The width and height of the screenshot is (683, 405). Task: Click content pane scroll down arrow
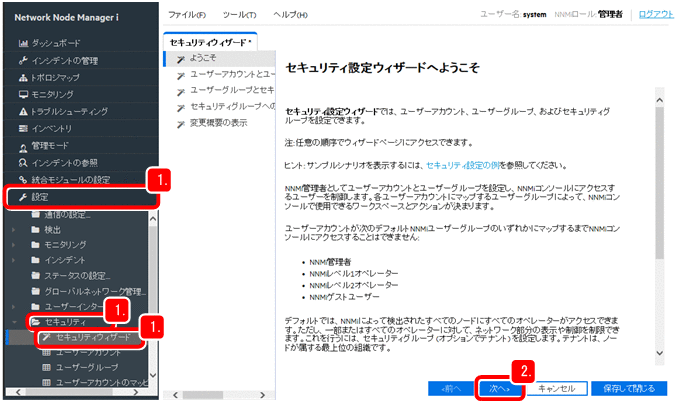(x=659, y=353)
